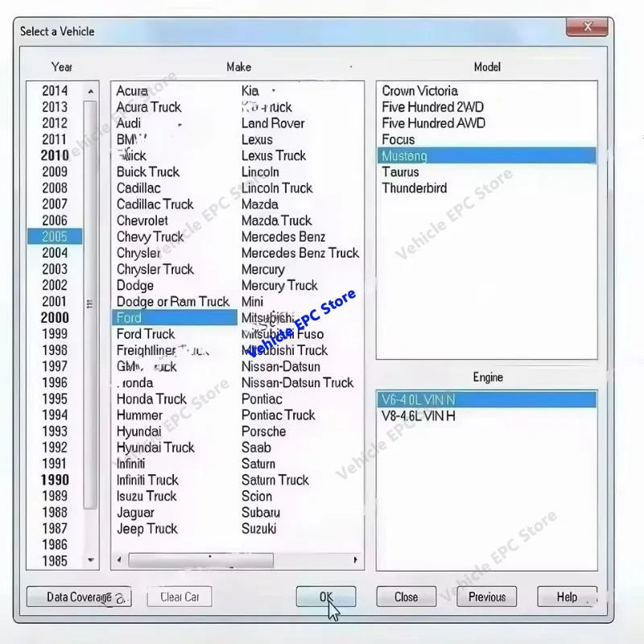Click the Clear Car button

[180, 597]
